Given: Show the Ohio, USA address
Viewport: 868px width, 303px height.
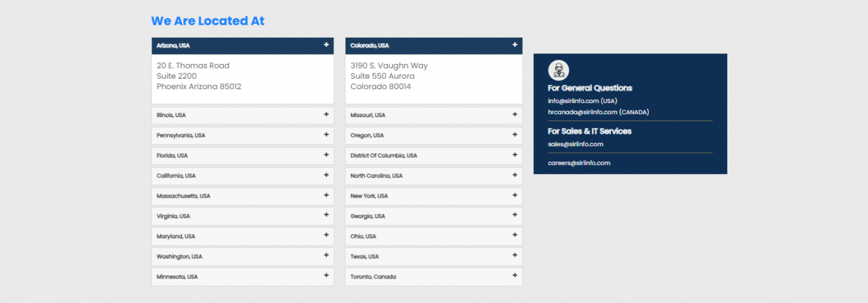Looking at the screenshot, I should [x=433, y=236].
